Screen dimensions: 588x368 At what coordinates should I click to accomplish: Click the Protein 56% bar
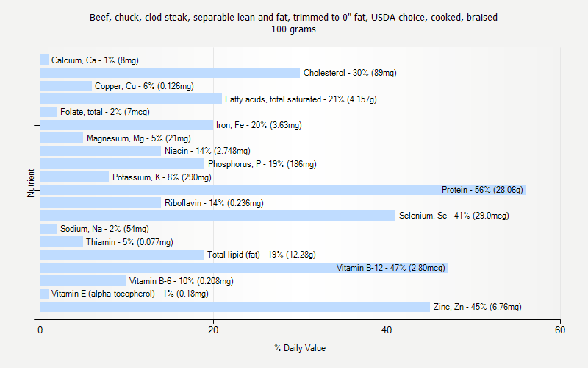(283, 190)
